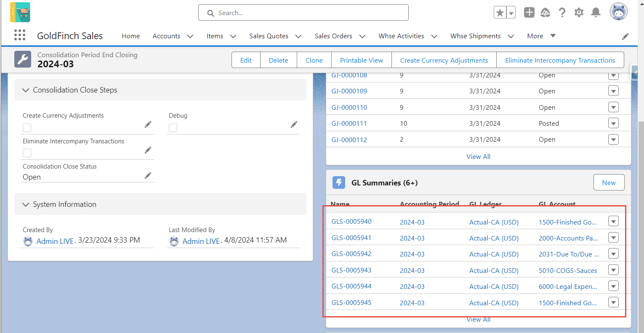
Task: Open the Accounts tab dropdown chevron
Action: 190,37
